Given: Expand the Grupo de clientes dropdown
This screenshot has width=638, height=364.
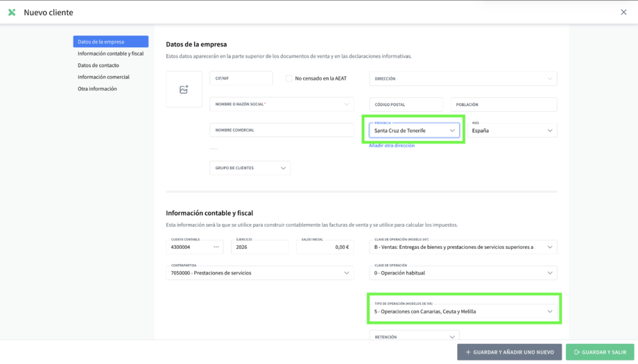Looking at the screenshot, I should click(x=250, y=168).
